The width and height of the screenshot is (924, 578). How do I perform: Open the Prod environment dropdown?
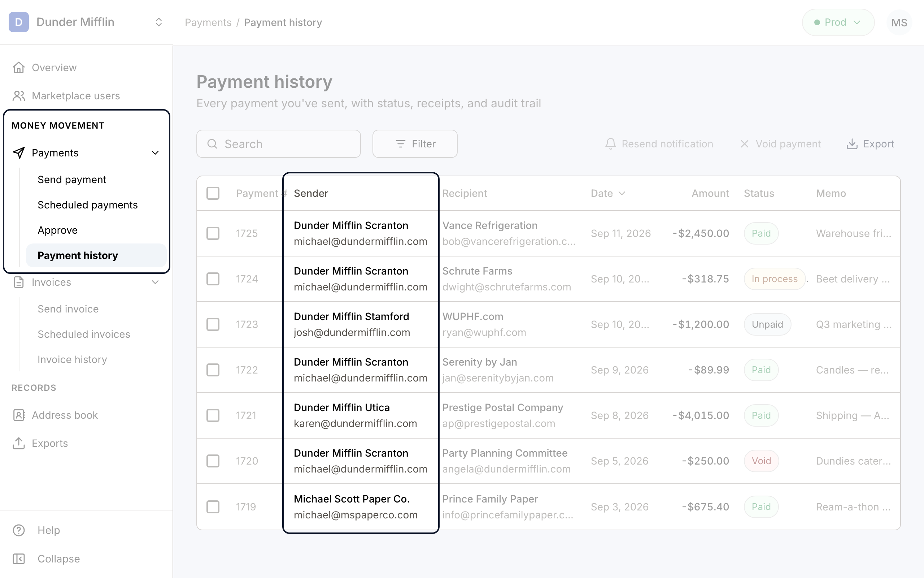[x=838, y=22]
